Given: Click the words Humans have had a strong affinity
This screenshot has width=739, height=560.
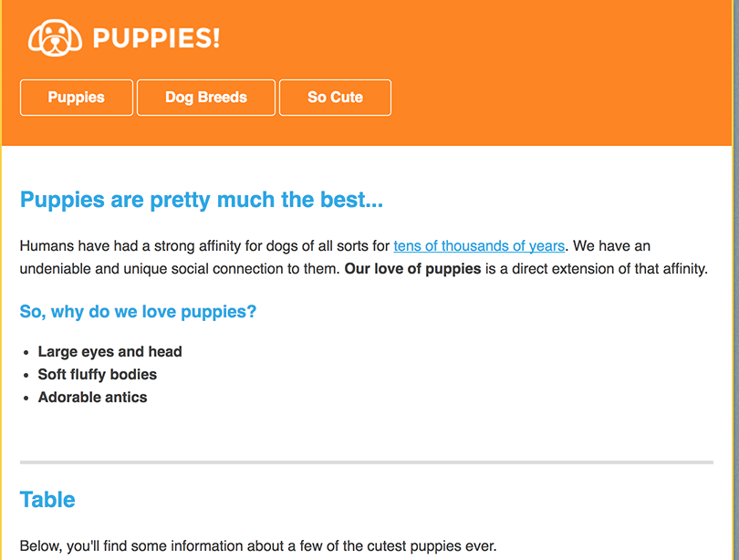Looking at the screenshot, I should pyautogui.click(x=125, y=246).
